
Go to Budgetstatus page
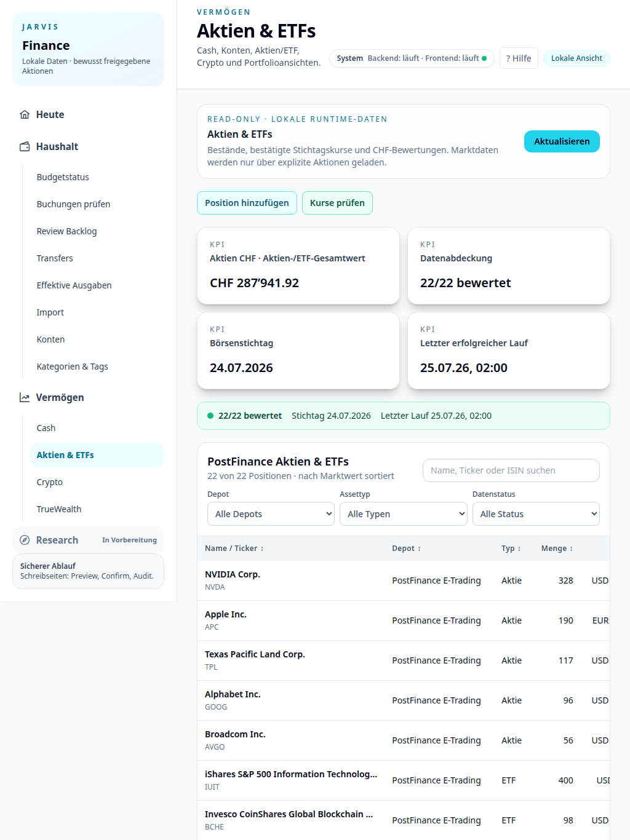tap(97, 177)
